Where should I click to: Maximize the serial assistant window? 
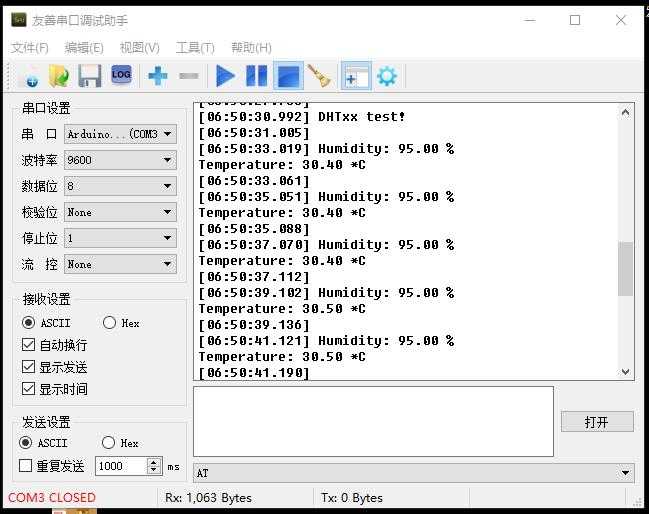point(575,20)
